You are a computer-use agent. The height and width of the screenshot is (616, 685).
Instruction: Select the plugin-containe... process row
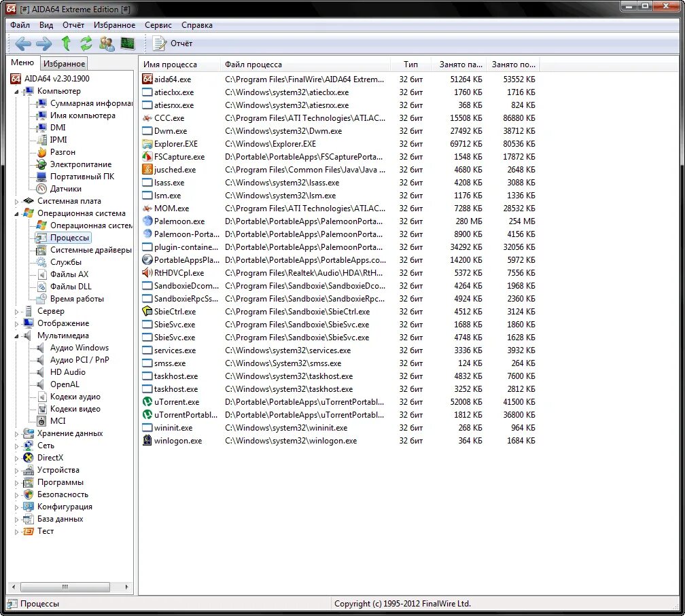[x=338, y=247]
